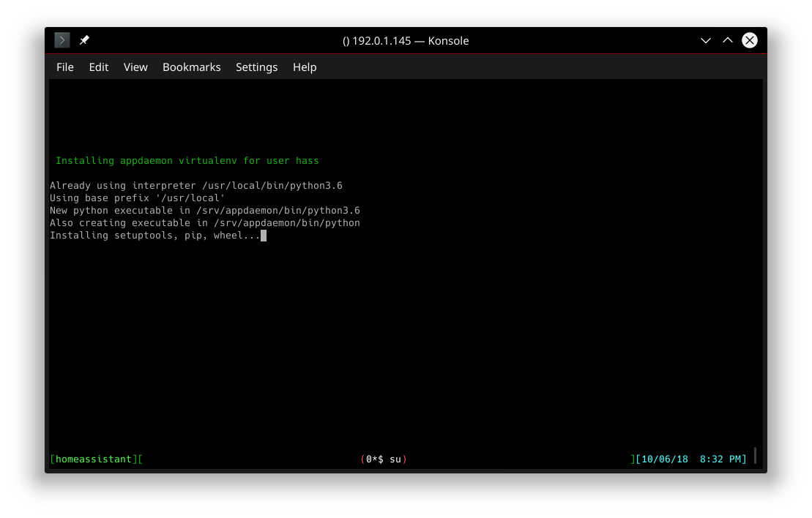Open the Bookmarks menu
Screen dimensions: 812x518
[192, 67]
